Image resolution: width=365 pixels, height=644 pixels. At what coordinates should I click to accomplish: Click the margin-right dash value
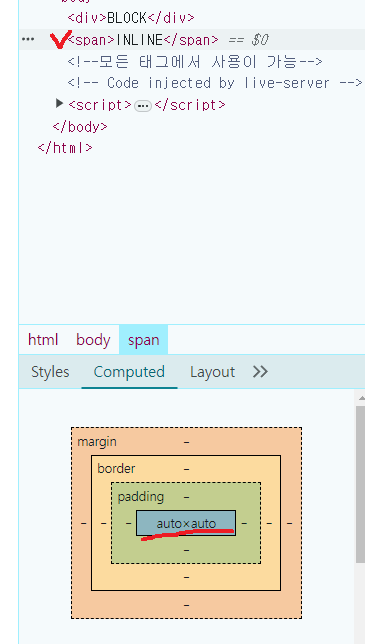[289, 523]
